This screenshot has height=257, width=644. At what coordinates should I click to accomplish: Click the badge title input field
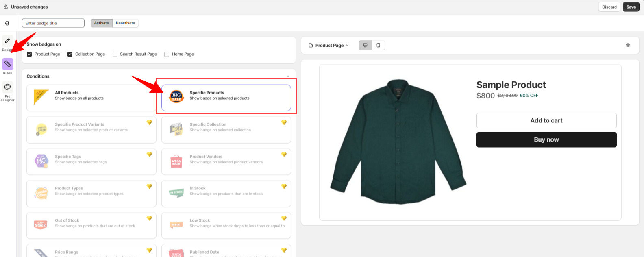[x=53, y=23]
